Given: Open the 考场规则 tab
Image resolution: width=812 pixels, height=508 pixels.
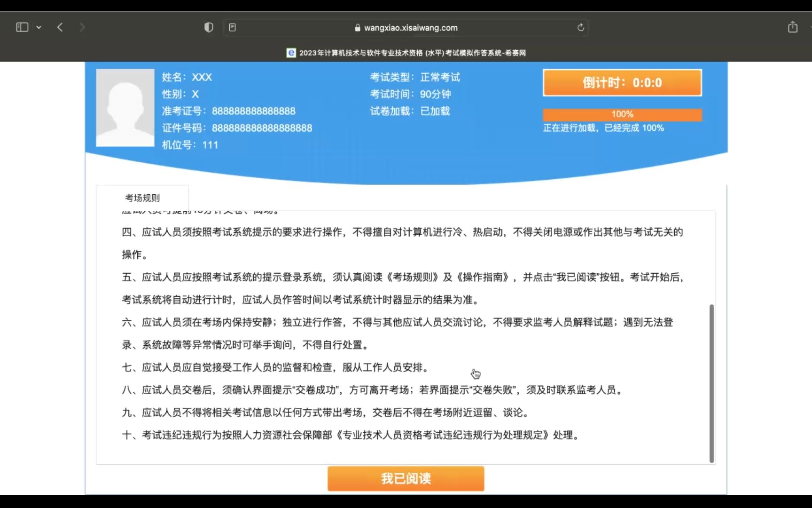Looking at the screenshot, I should (x=142, y=198).
